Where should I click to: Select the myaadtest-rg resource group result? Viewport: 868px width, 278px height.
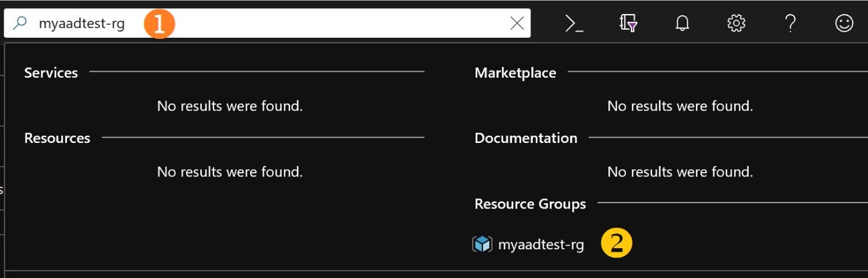[541, 245]
